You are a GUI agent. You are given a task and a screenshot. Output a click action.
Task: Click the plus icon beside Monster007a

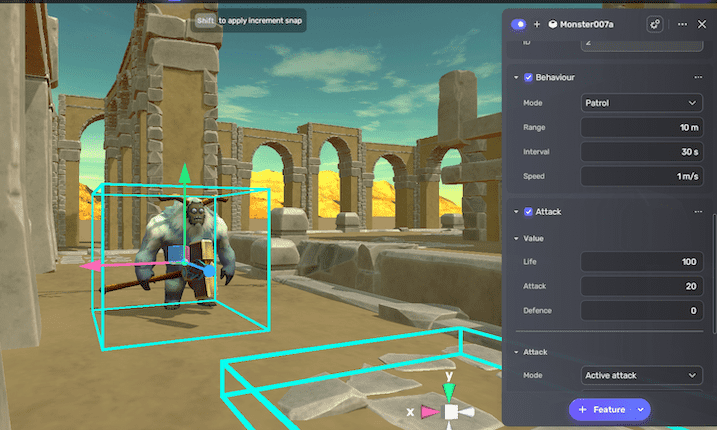pyautogui.click(x=537, y=23)
